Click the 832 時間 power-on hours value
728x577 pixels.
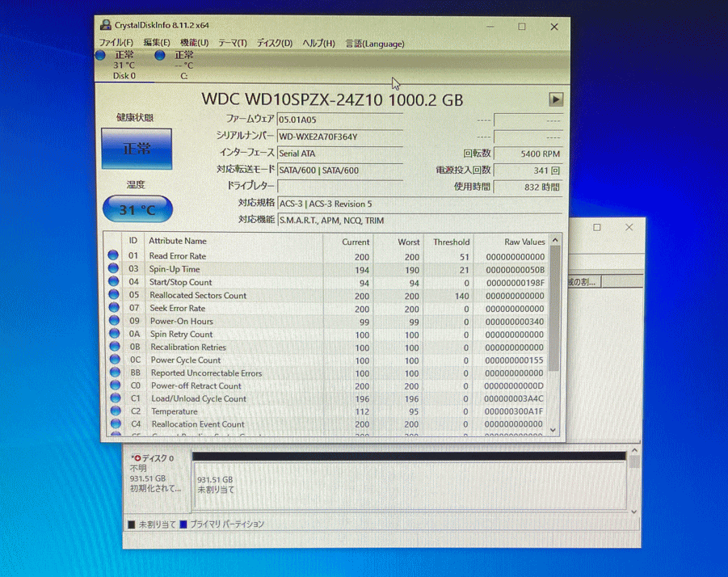[528, 187]
